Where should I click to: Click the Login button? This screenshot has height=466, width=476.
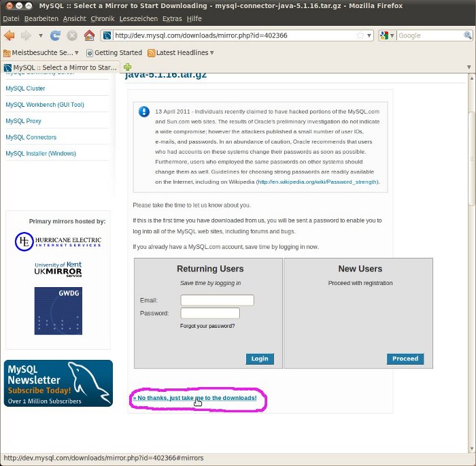click(259, 359)
